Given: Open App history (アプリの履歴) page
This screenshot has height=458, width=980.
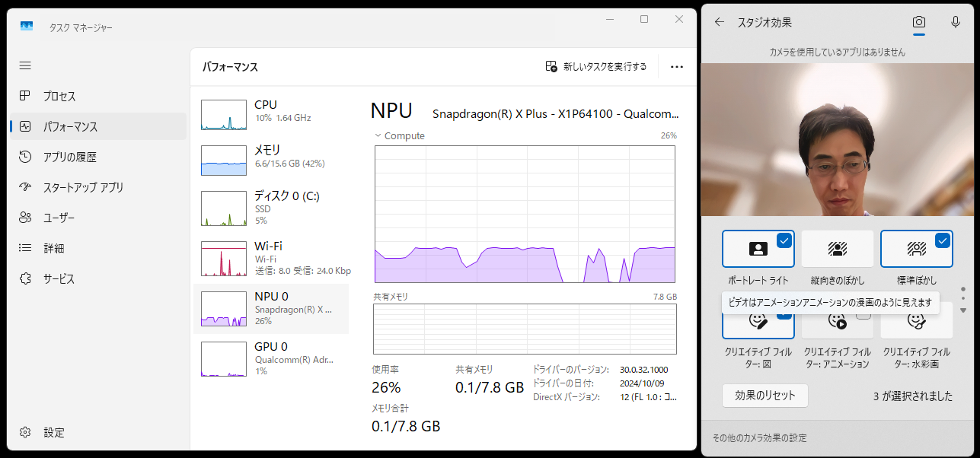Looking at the screenshot, I should [69, 157].
